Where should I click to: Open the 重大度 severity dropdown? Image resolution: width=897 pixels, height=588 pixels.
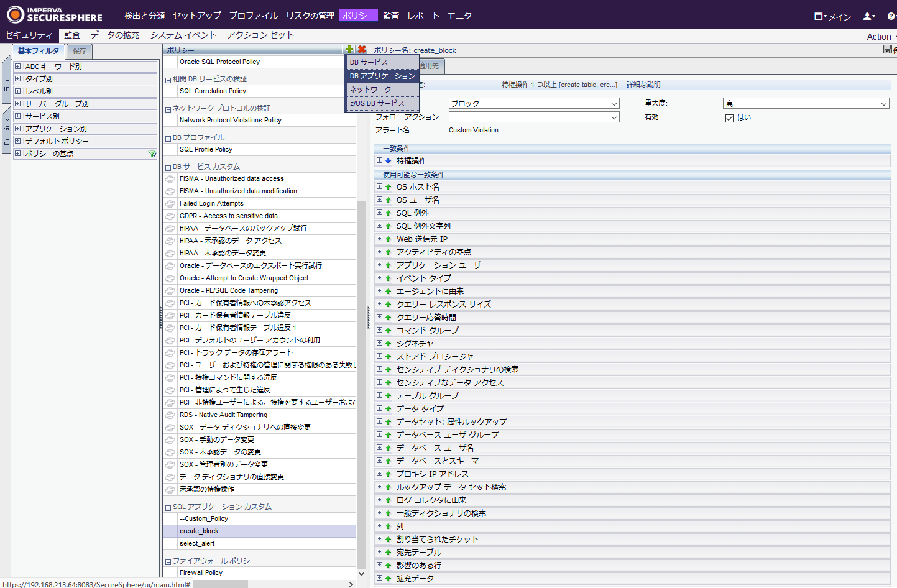click(x=806, y=103)
